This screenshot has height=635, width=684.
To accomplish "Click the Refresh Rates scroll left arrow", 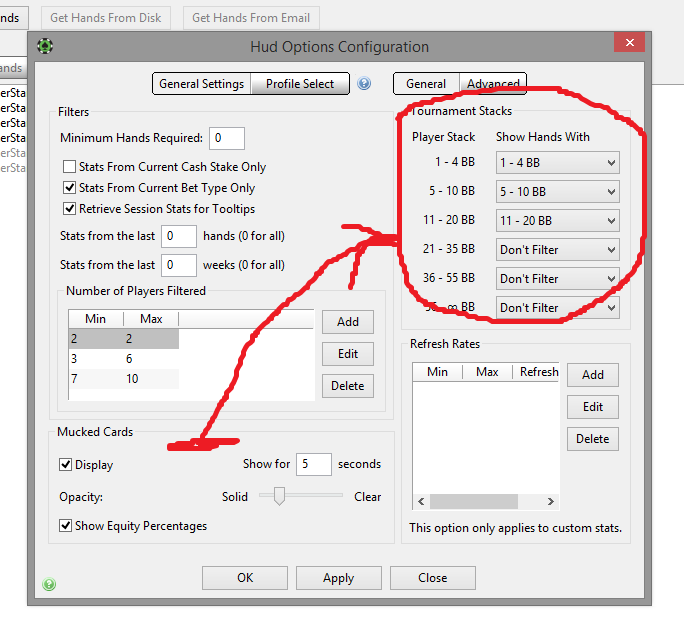I will click(421, 502).
